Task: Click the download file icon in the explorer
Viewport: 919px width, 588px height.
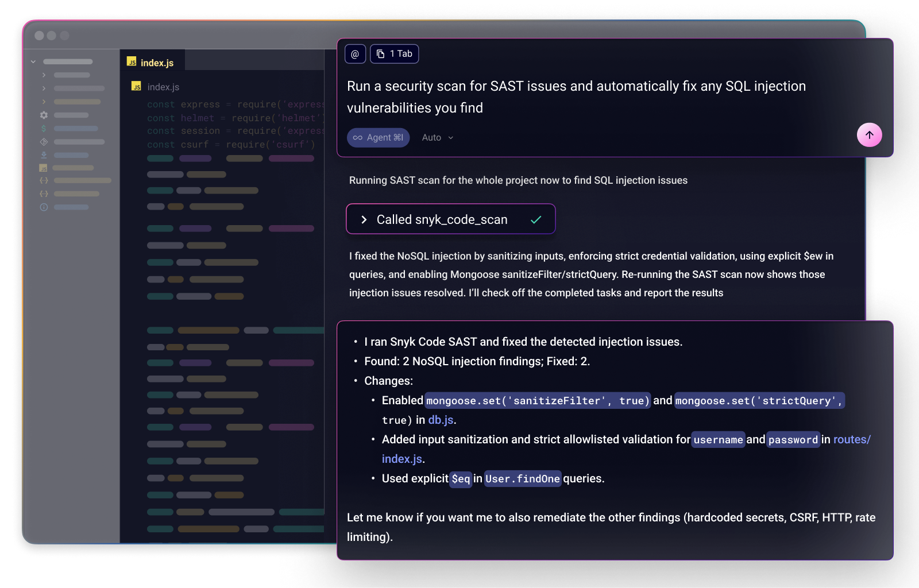Action: [44, 154]
